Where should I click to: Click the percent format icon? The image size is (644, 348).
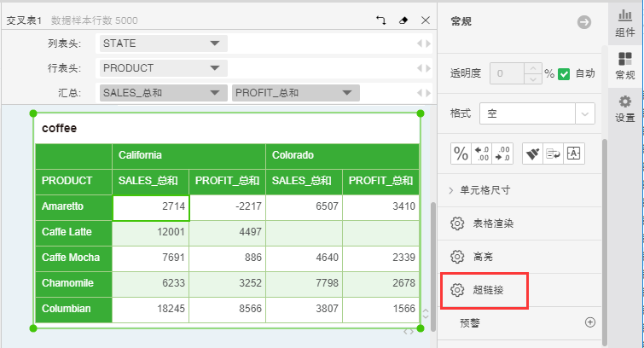click(461, 154)
